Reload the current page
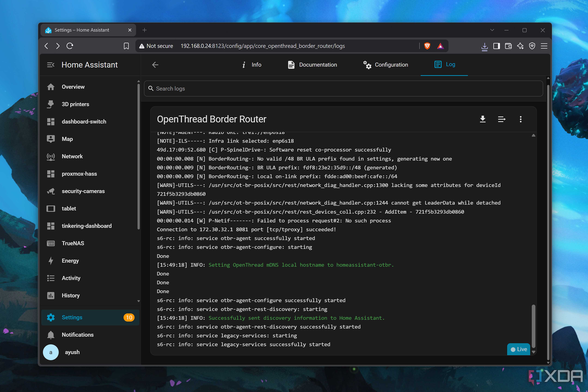The height and width of the screenshot is (392, 588). [70, 46]
